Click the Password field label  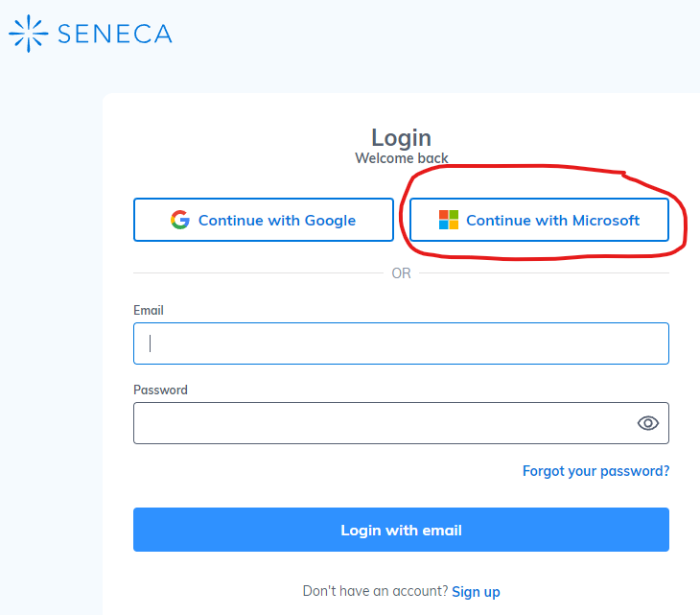[160, 390]
